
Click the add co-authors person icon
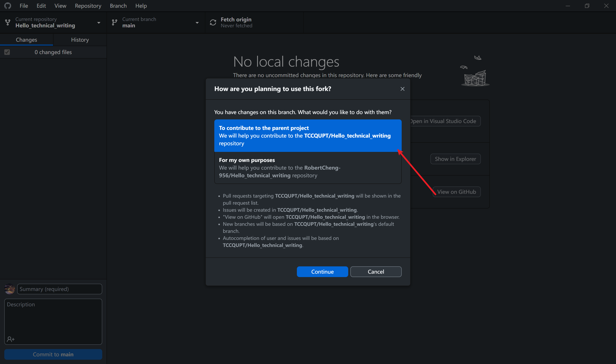(10, 339)
